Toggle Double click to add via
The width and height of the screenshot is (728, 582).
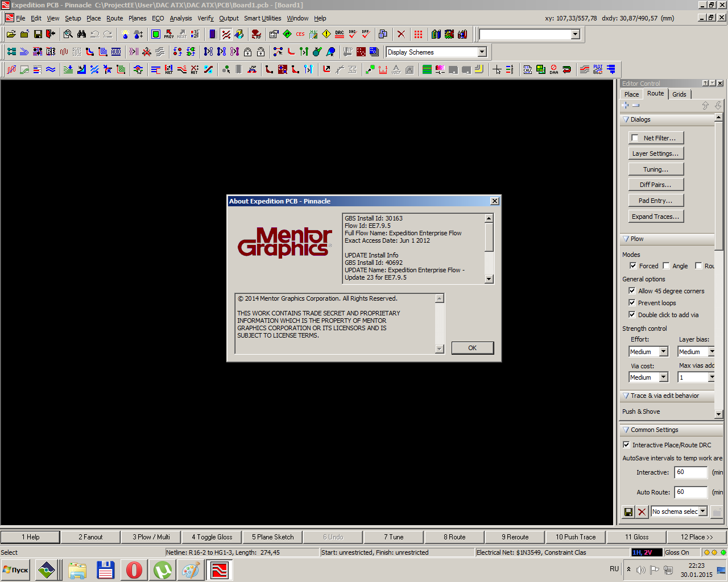coord(632,314)
